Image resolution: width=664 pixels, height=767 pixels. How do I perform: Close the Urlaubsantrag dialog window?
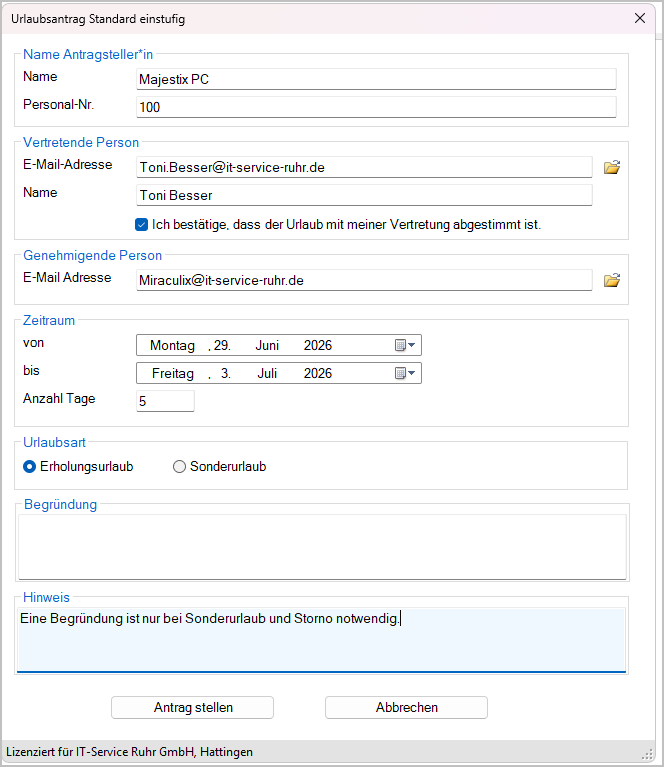(x=640, y=19)
